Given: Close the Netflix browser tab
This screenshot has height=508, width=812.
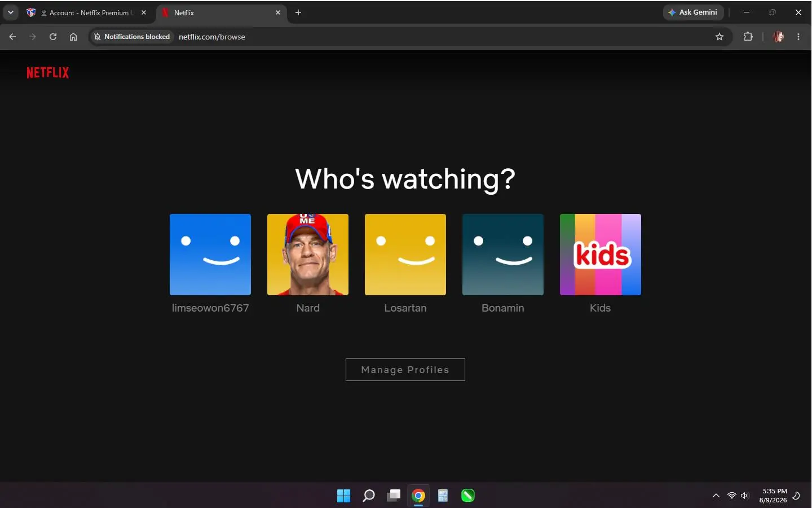Looking at the screenshot, I should pos(278,12).
